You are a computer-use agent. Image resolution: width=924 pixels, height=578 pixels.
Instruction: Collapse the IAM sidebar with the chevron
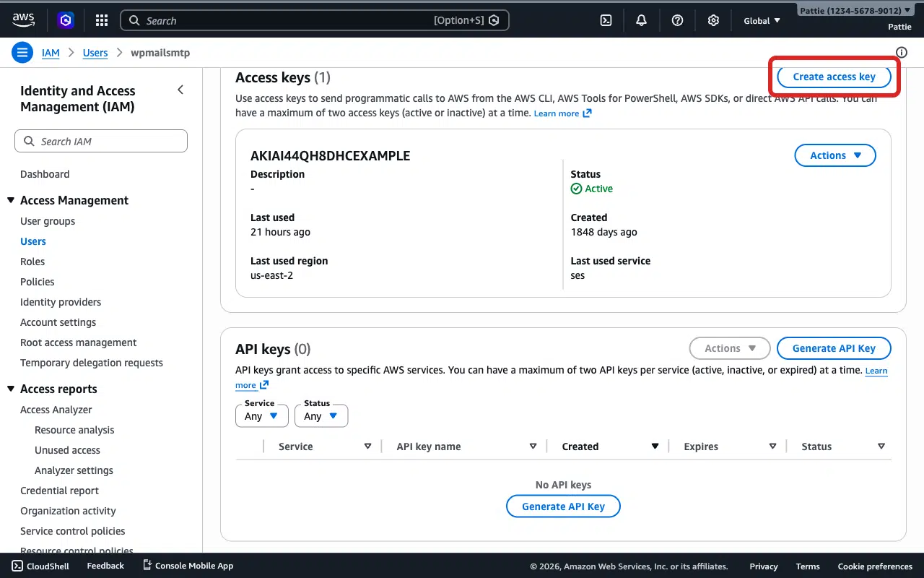click(180, 90)
